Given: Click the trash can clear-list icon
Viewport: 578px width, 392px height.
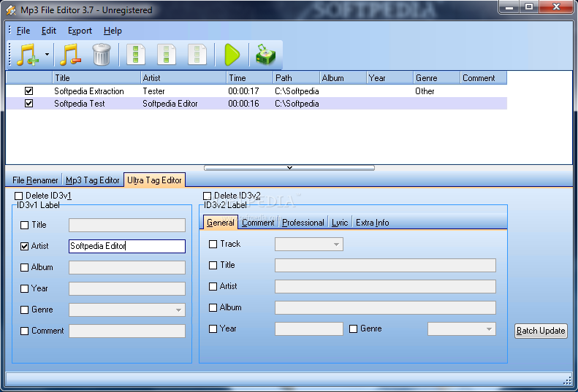Looking at the screenshot, I should [x=102, y=55].
